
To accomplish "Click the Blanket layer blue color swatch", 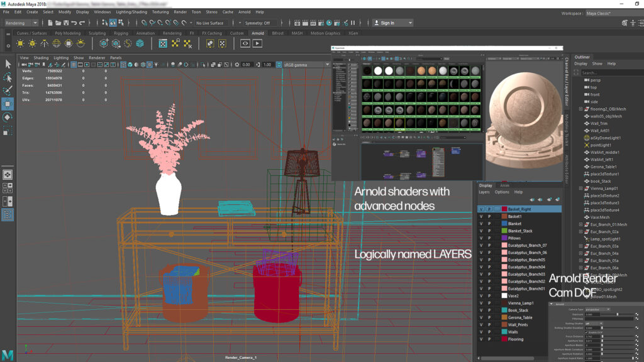I will coord(504,224).
